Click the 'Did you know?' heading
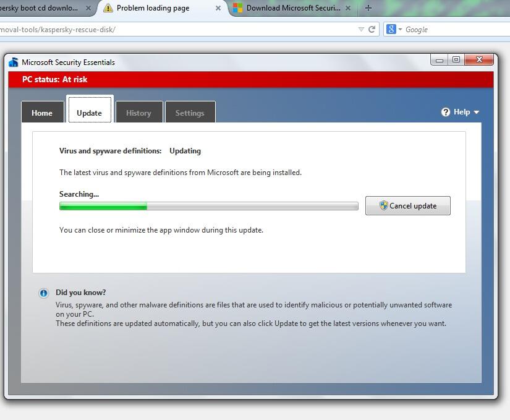Screen dimensions: 510x420 80,293
